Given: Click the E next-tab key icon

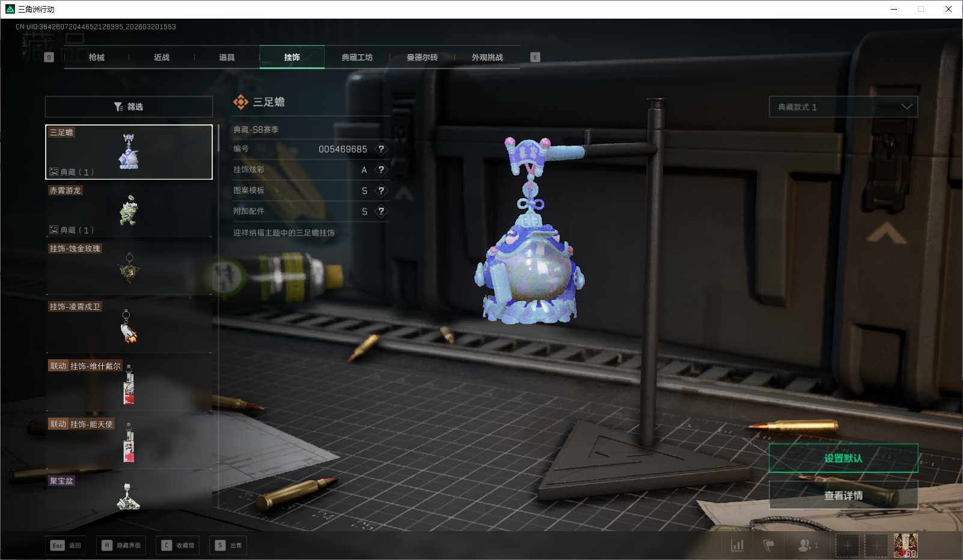Looking at the screenshot, I should [535, 57].
